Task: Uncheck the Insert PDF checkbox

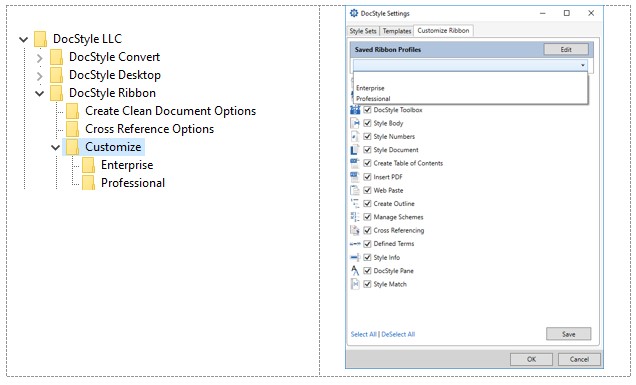Action: (x=367, y=177)
